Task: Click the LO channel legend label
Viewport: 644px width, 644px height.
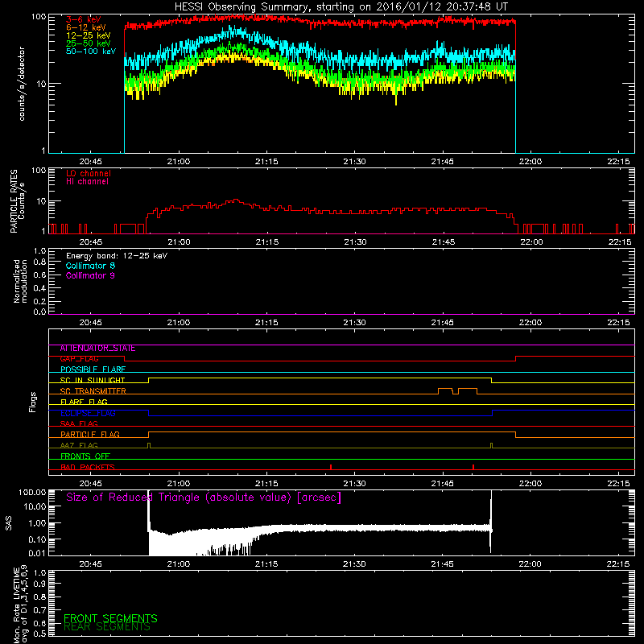Action: pyautogui.click(x=89, y=173)
